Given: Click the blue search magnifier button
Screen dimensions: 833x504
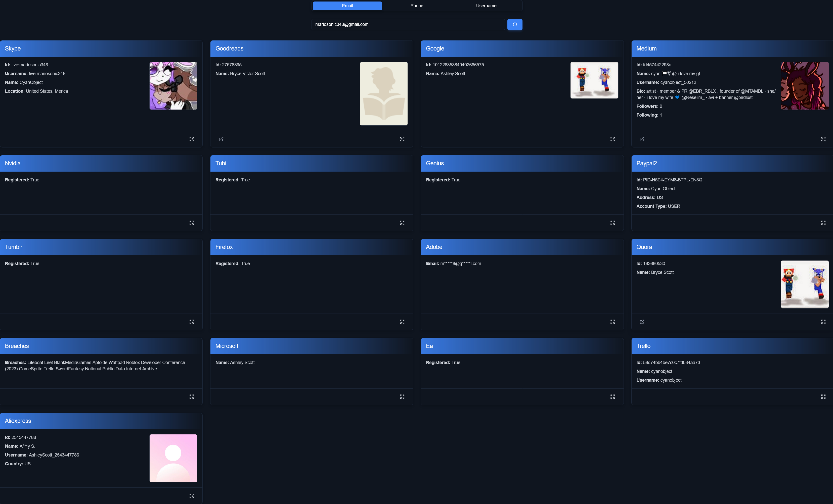Looking at the screenshot, I should tap(514, 24).
